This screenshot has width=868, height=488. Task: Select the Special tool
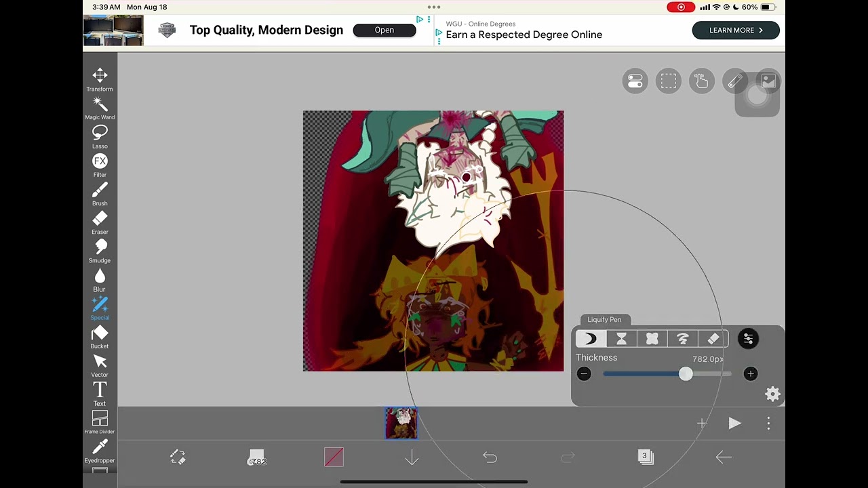pyautogui.click(x=100, y=308)
